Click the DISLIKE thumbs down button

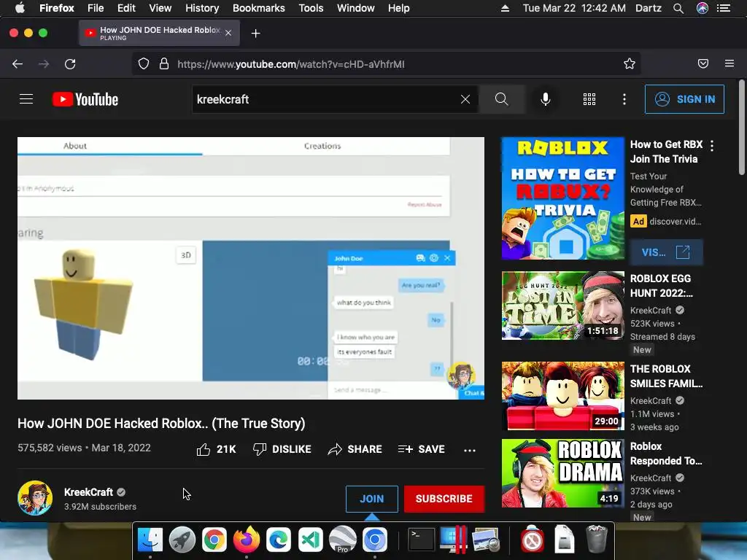282,449
